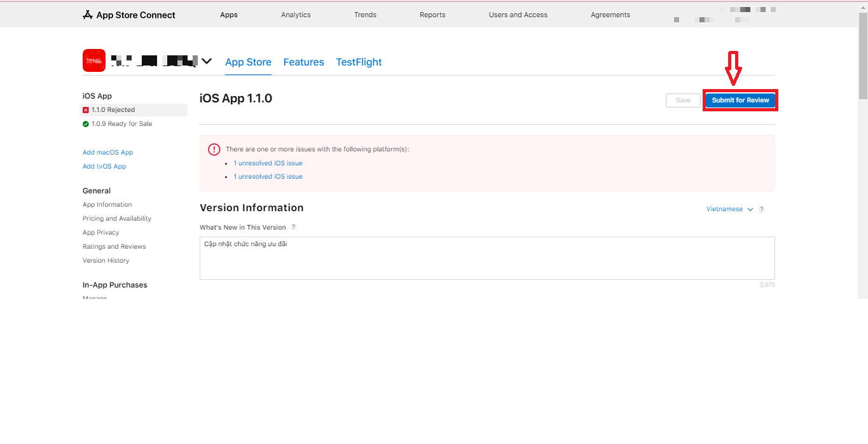868x444 pixels.
Task: Click the General sidebar heading
Action: tap(97, 191)
